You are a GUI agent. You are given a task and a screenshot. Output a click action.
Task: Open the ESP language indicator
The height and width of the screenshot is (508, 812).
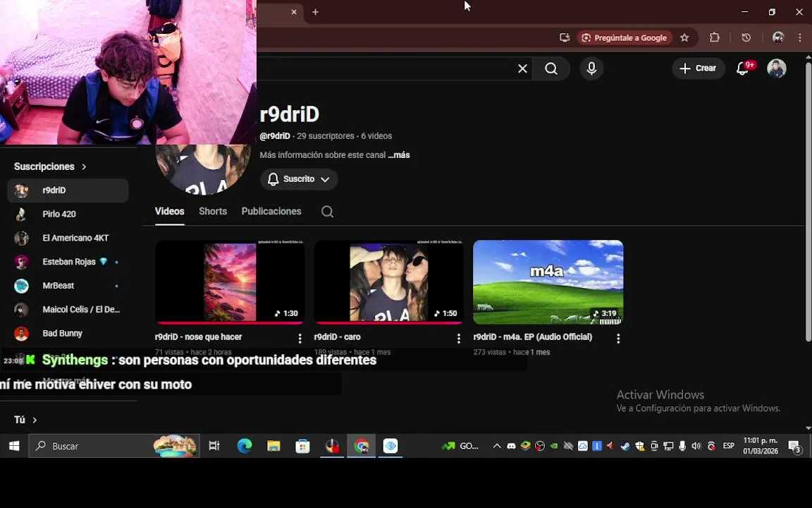pos(729,446)
